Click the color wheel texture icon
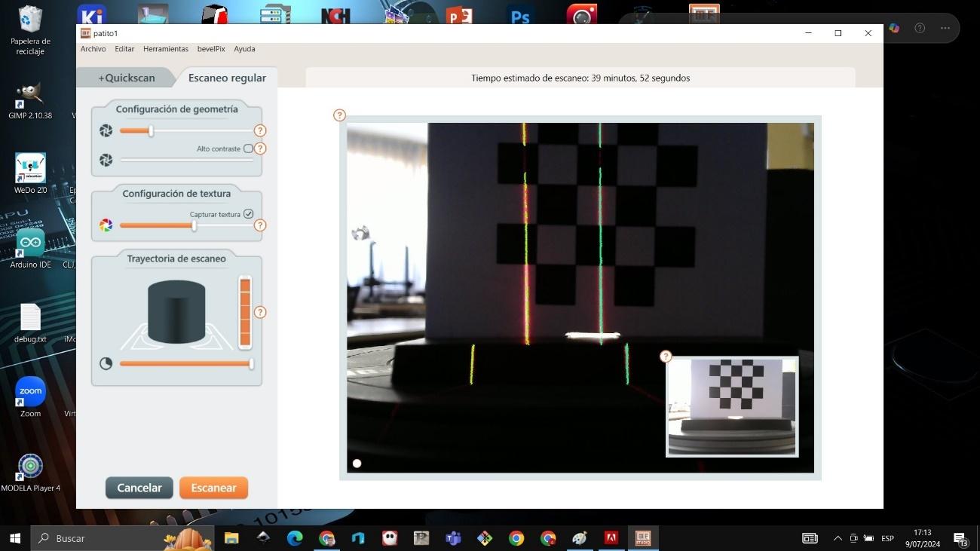980x551 pixels. tap(106, 225)
